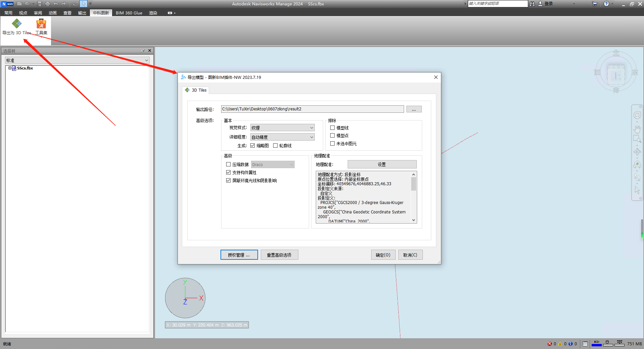This screenshot has width=644, height=349.
Task: Click the Open file folder icon
Action: [27, 4]
